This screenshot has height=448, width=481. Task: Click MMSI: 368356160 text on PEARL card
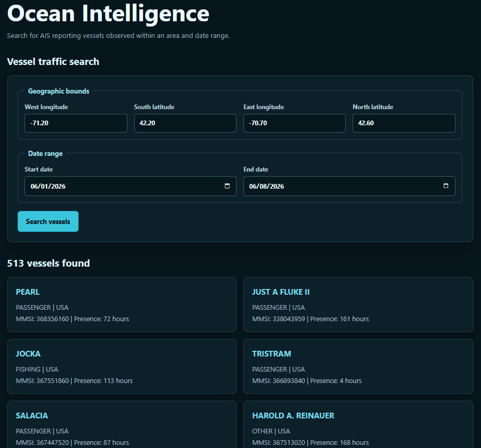pyautogui.click(x=42, y=319)
